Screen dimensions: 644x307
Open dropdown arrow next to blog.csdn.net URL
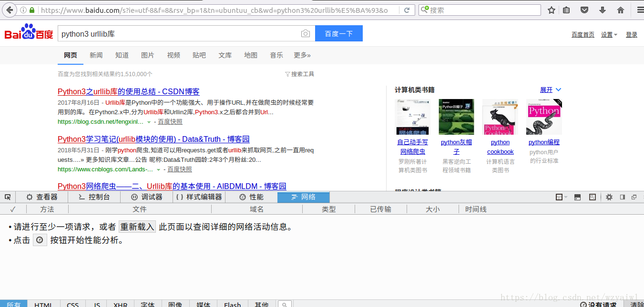(149, 122)
